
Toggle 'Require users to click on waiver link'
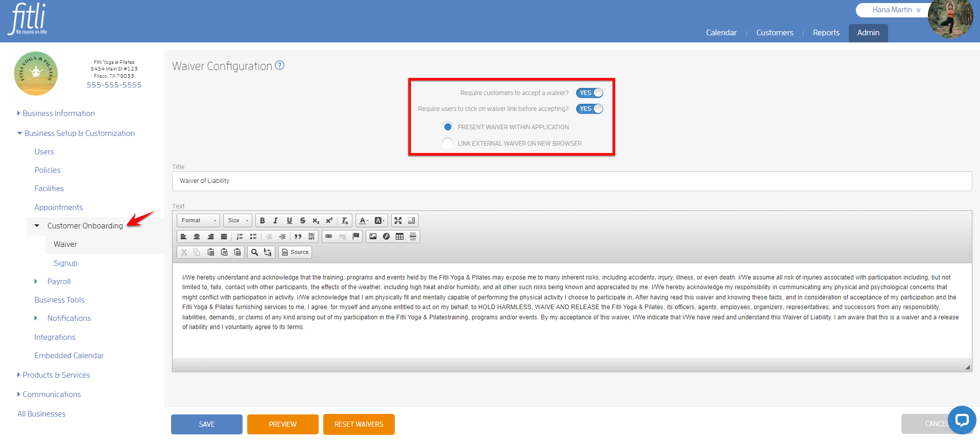point(589,109)
